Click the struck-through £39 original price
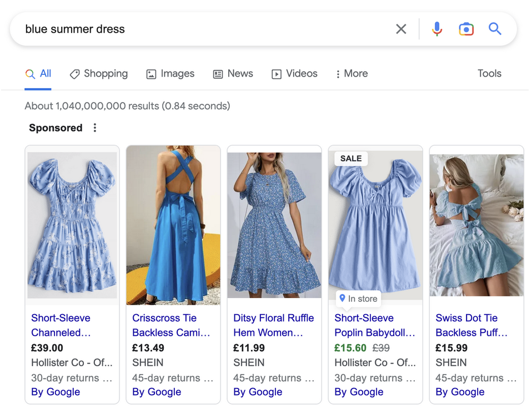Screen dimensions: 532x414 [x=381, y=348]
